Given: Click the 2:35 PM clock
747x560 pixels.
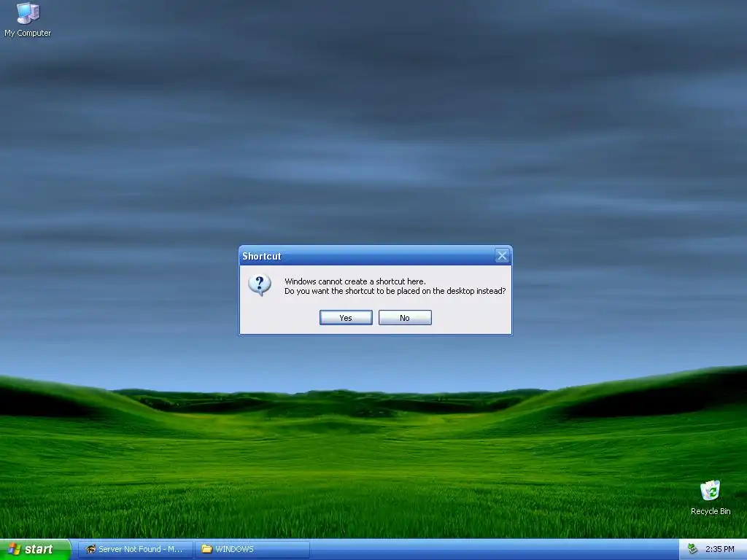Looking at the screenshot, I should tap(719, 549).
